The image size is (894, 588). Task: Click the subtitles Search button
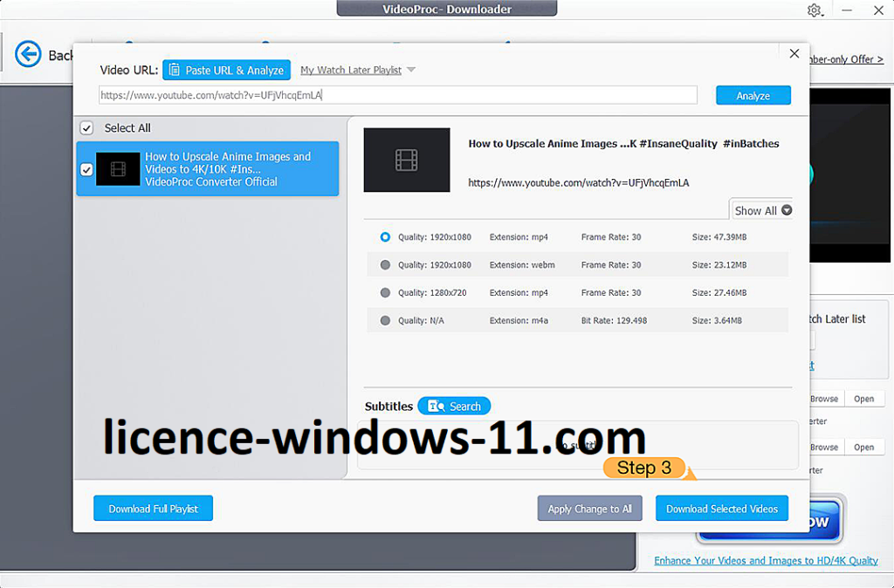click(454, 407)
